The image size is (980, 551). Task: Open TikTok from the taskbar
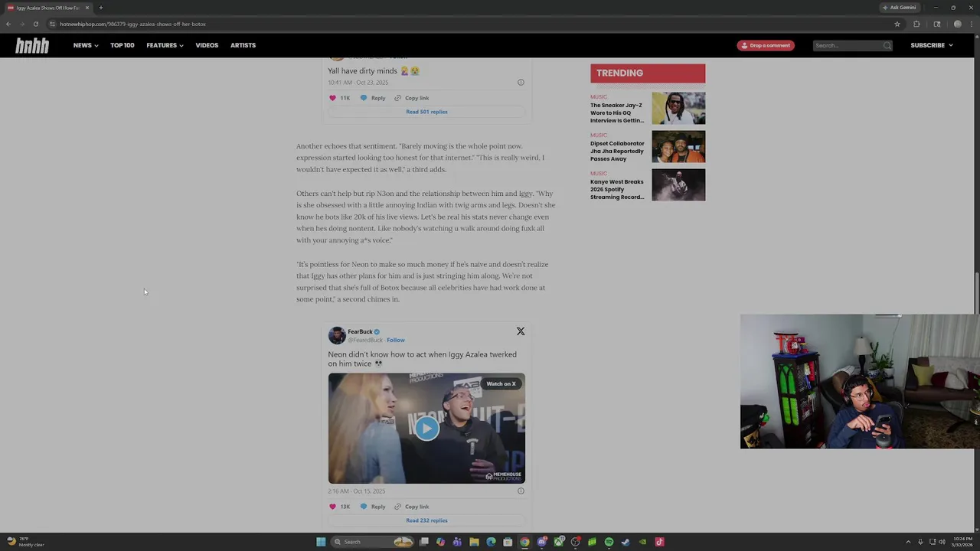pos(659,542)
